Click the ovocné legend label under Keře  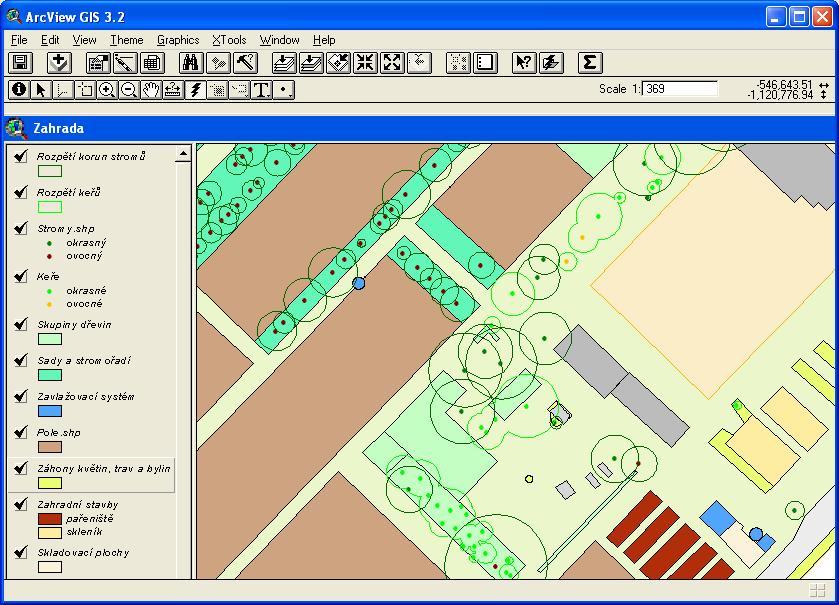(x=84, y=303)
